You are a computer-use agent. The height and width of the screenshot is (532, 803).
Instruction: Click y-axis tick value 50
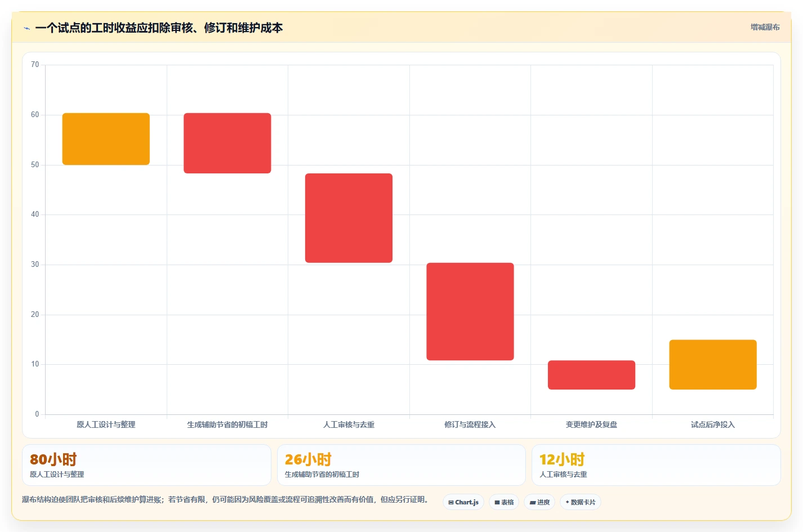click(35, 165)
